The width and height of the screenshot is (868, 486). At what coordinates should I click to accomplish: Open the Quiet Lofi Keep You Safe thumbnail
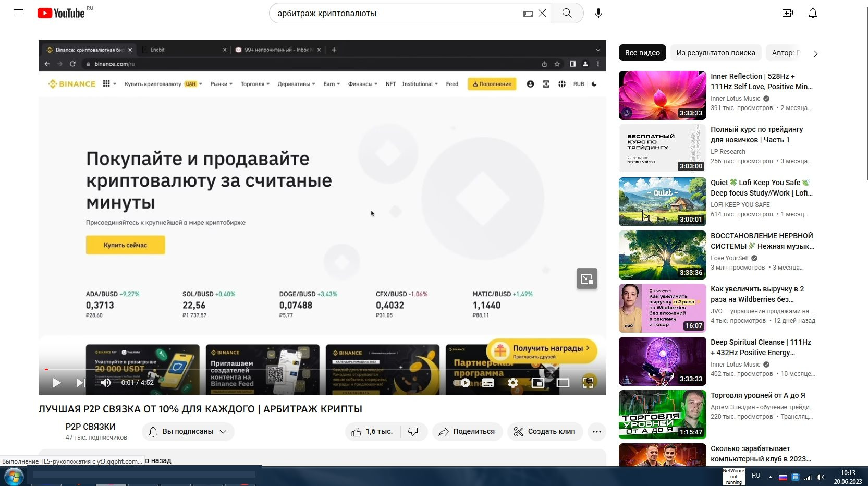coord(662,202)
